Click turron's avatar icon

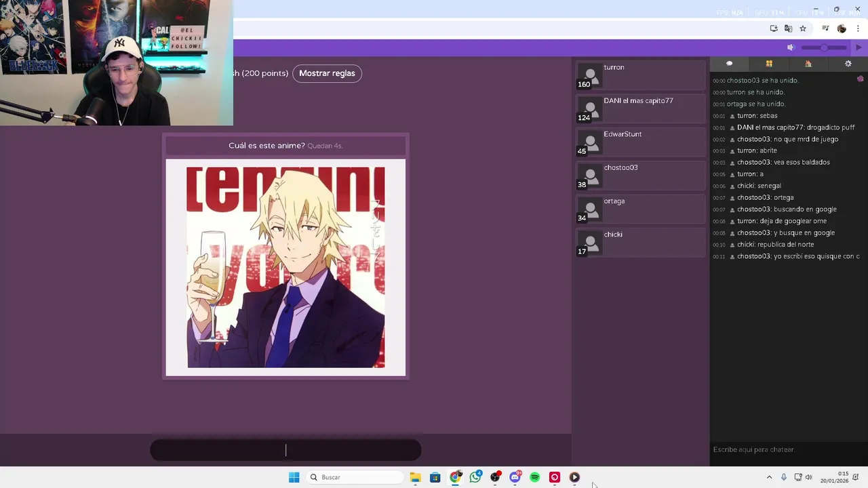click(590, 75)
